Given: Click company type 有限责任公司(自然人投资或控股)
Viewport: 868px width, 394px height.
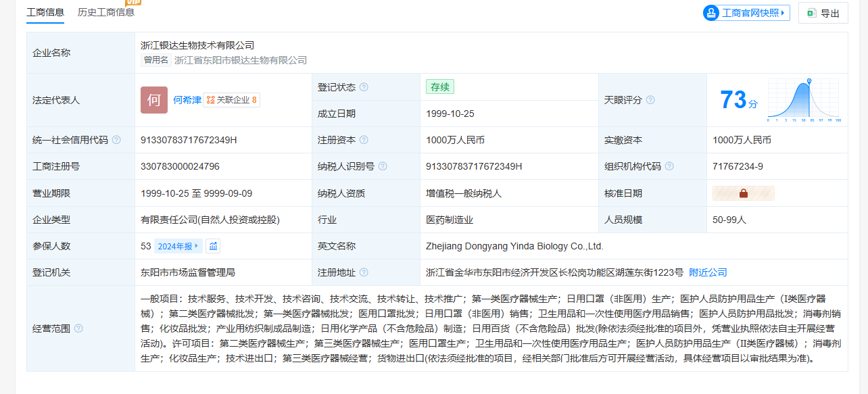Looking at the screenshot, I should [x=210, y=220].
